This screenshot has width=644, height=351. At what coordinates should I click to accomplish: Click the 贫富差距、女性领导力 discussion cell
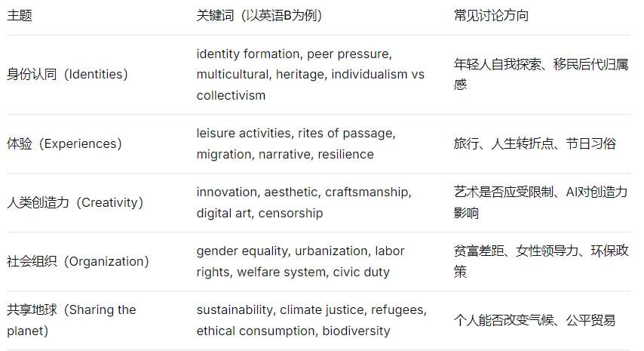[x=541, y=261]
